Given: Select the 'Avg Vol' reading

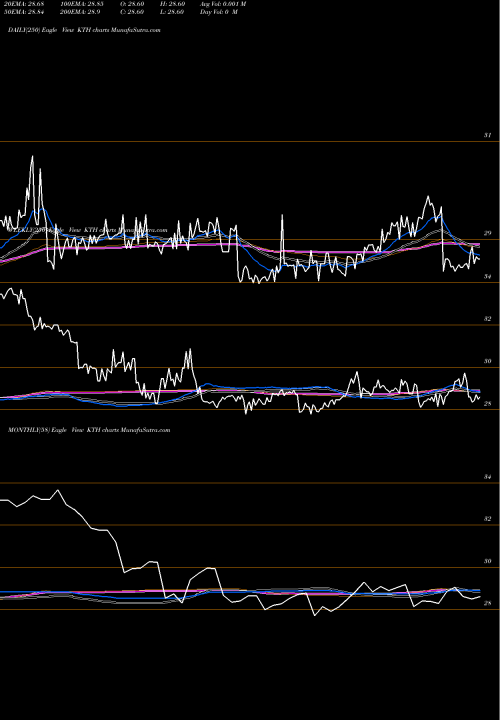Looking at the screenshot, I should [223, 4].
